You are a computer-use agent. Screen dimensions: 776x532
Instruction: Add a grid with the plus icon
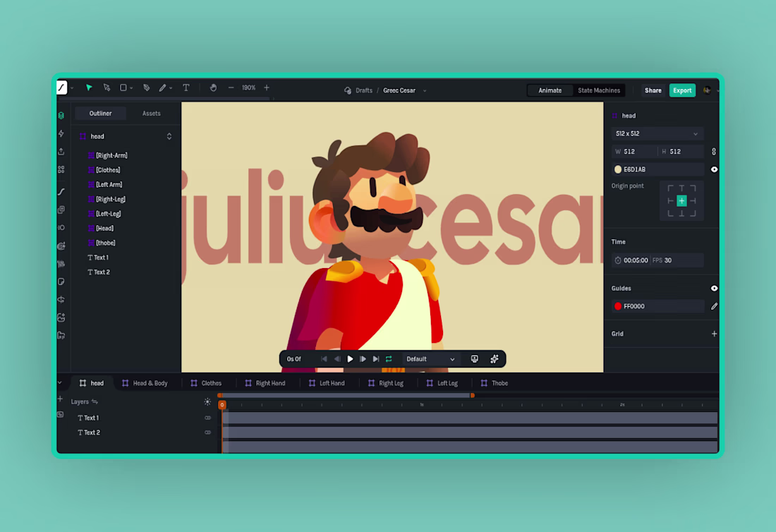pos(714,334)
